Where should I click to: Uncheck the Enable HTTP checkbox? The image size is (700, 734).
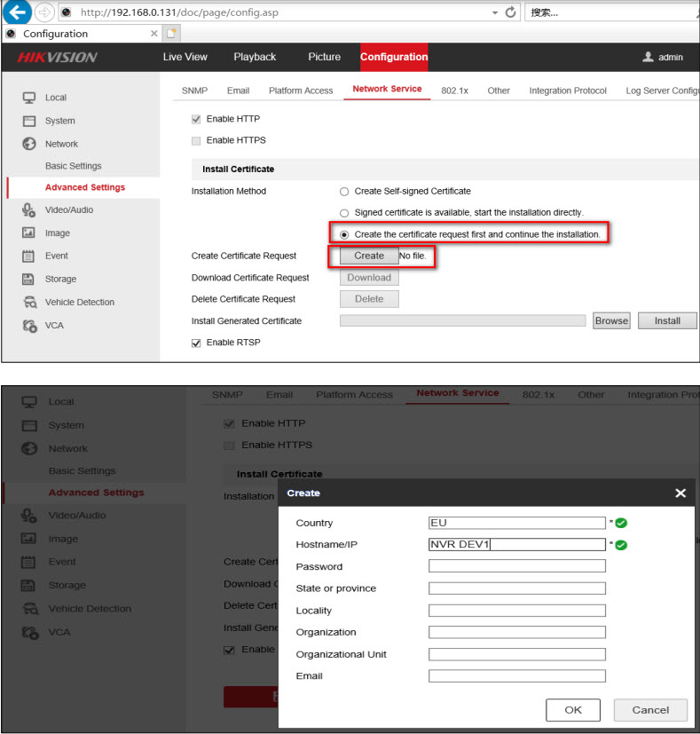(x=196, y=119)
